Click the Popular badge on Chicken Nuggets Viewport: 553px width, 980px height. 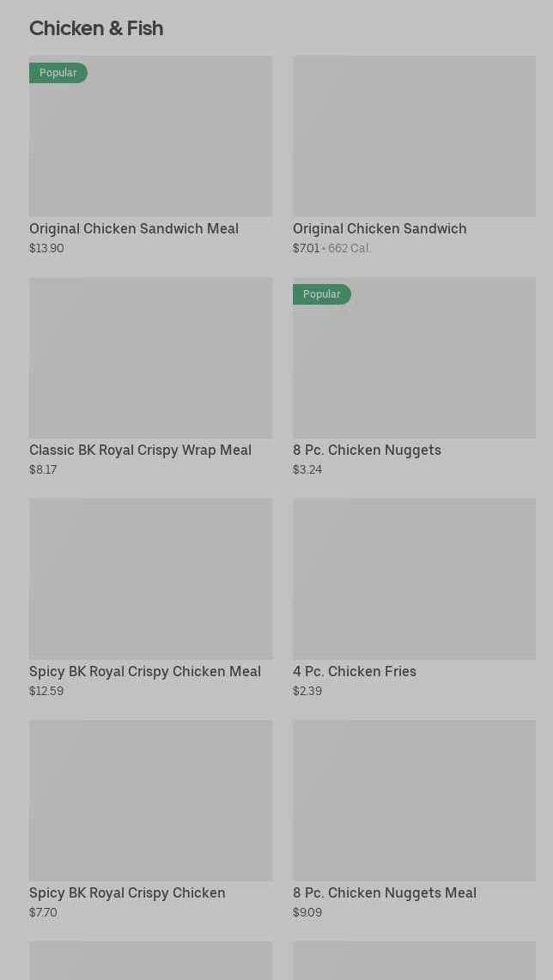coord(322,294)
